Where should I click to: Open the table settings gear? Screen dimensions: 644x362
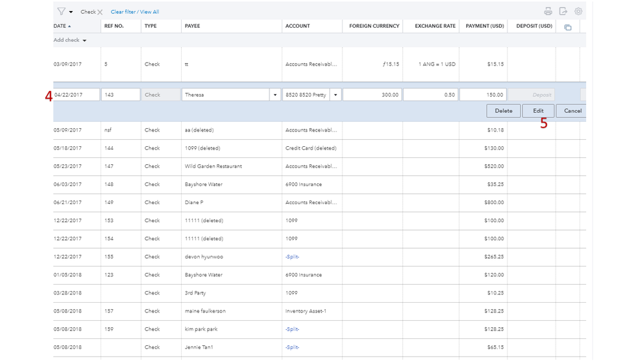[578, 12]
